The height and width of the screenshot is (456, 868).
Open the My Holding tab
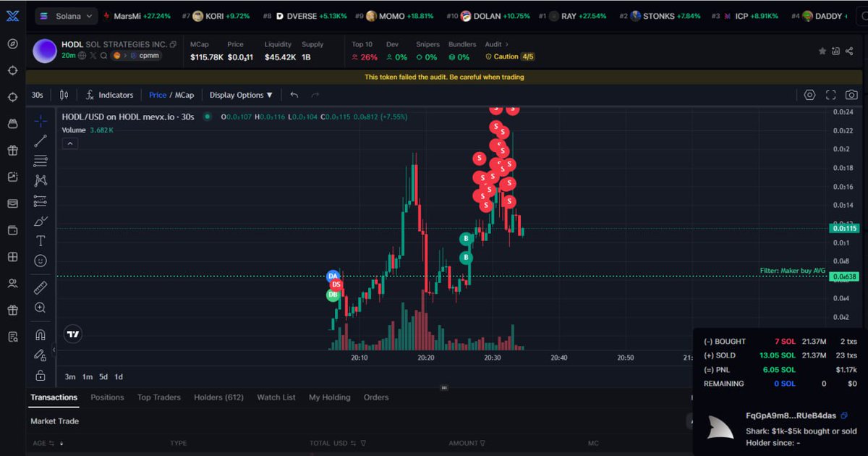click(329, 397)
